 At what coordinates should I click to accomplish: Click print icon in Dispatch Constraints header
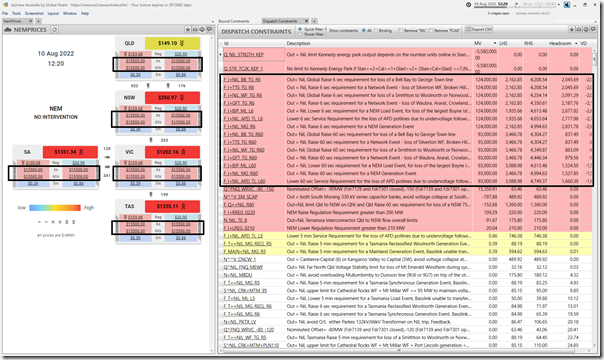pyautogui.click(x=586, y=29)
